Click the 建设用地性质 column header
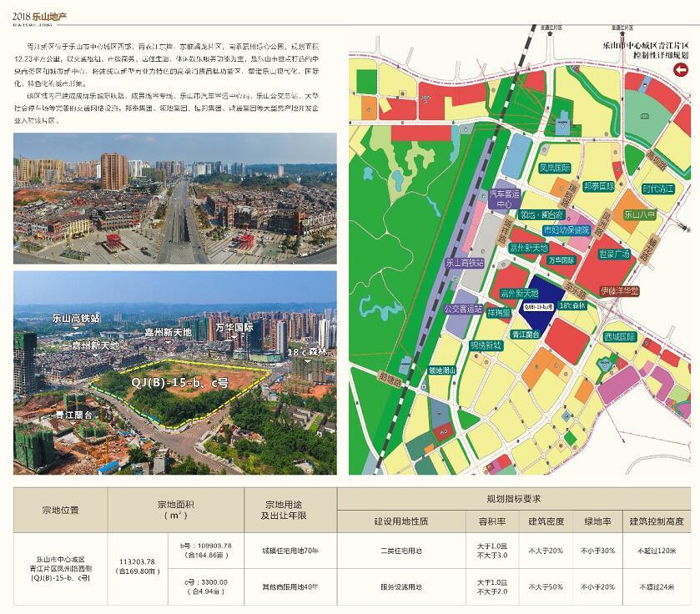Screen dimensions: 700x614 coord(400,521)
